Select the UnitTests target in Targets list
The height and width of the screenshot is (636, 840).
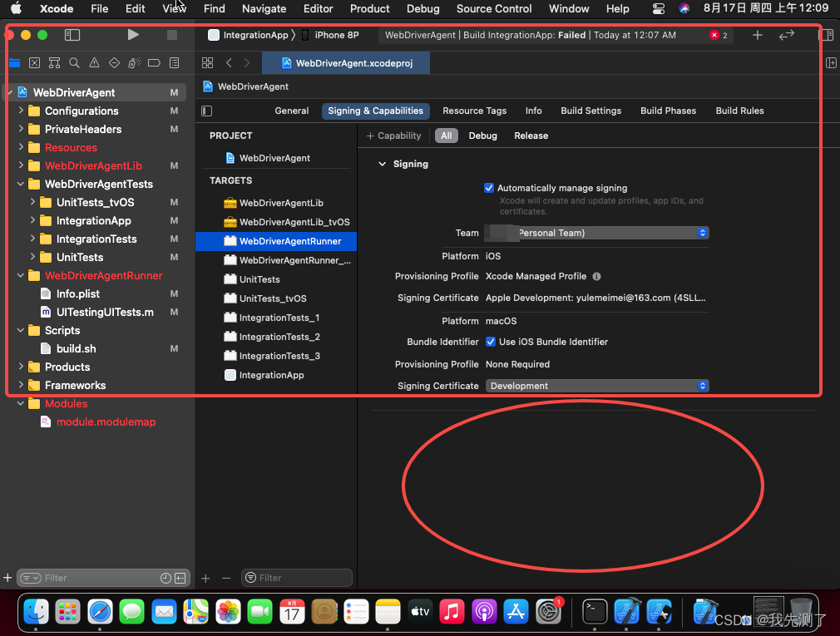[x=240, y=279]
